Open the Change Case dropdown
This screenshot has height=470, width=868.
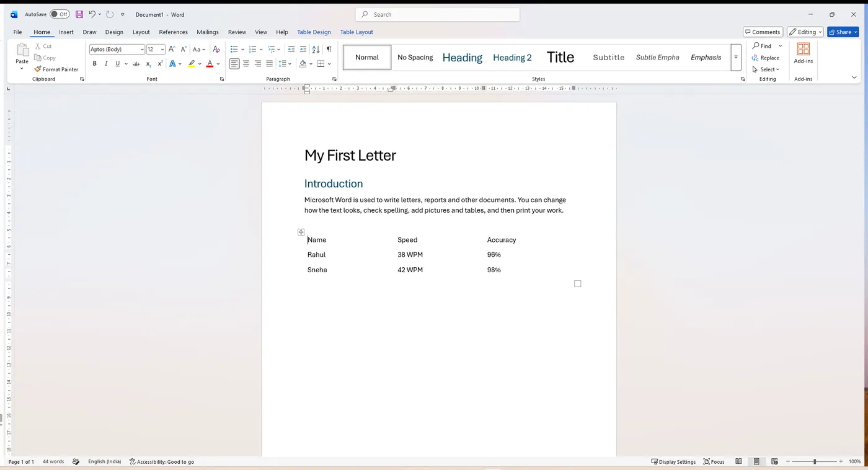click(199, 49)
